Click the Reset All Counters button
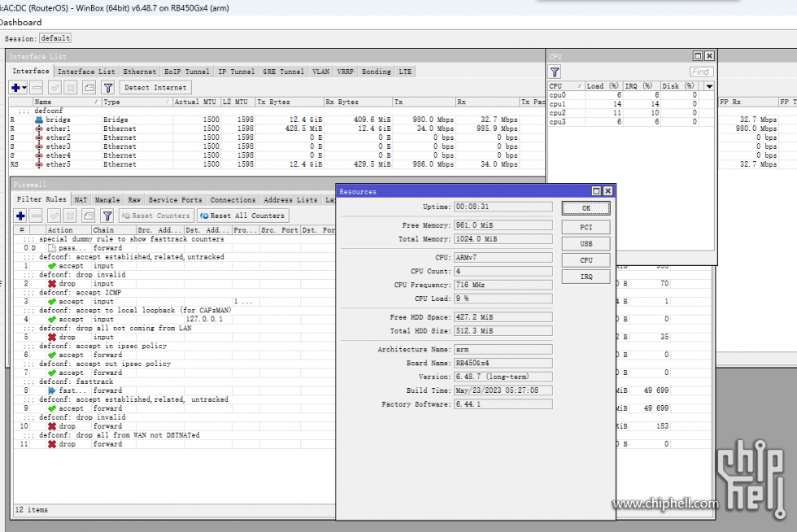 tap(243, 216)
